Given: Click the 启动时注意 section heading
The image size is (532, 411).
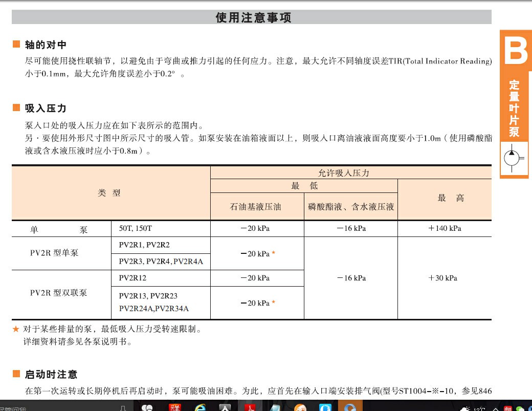Looking at the screenshot, I should 51,375.
